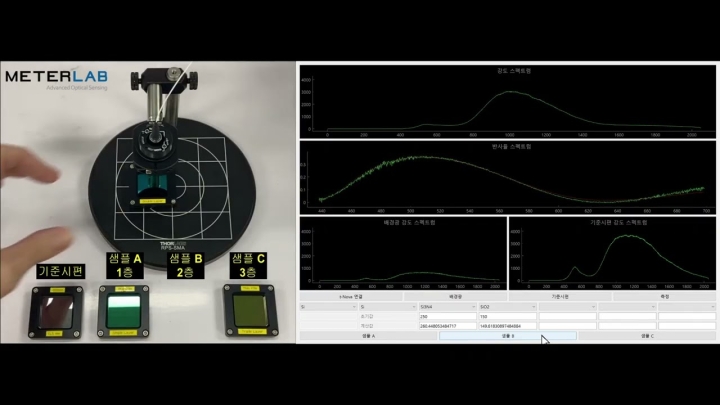Open the SiO2 material dropdown
Viewport: 720px width, 405px height.
(507, 307)
